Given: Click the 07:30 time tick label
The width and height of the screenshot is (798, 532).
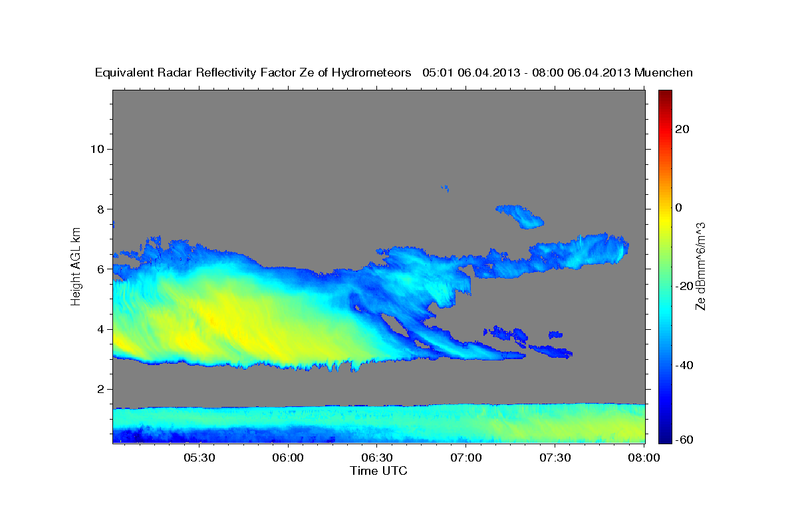Looking at the screenshot, I should pyautogui.click(x=555, y=458).
